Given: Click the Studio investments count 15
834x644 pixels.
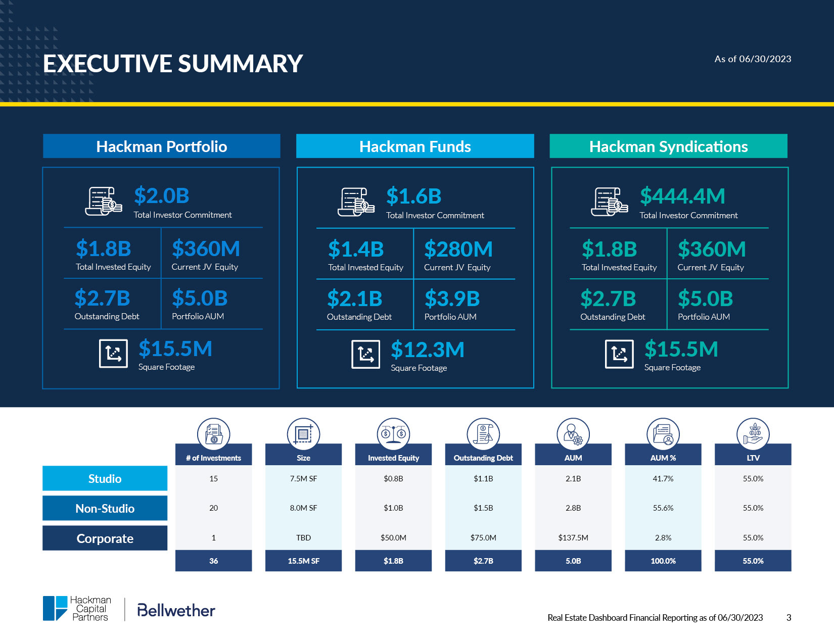Looking at the screenshot, I should pos(213,478).
